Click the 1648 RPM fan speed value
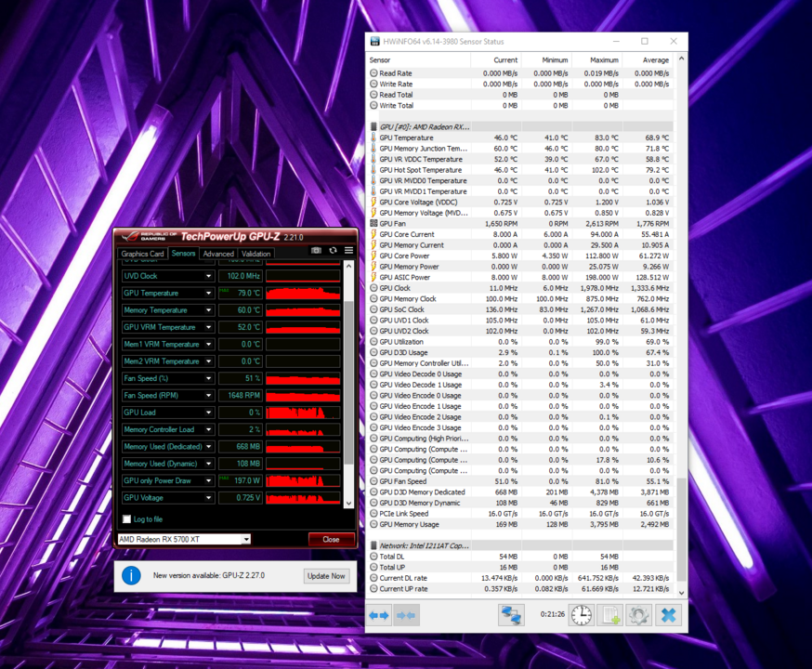This screenshot has width=812, height=669. (x=241, y=396)
